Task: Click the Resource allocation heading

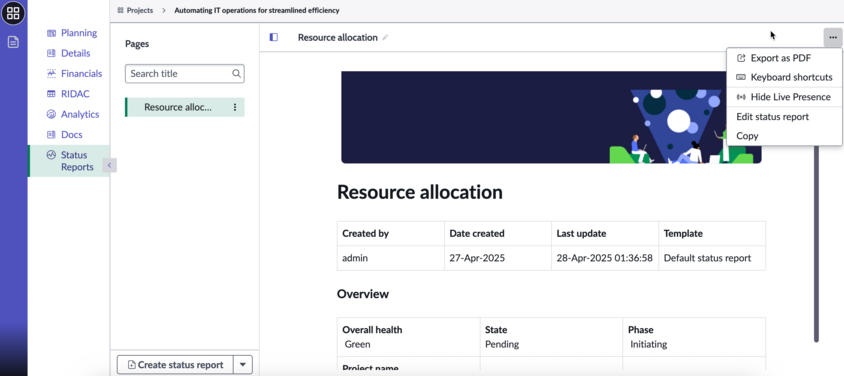Action: click(x=420, y=192)
